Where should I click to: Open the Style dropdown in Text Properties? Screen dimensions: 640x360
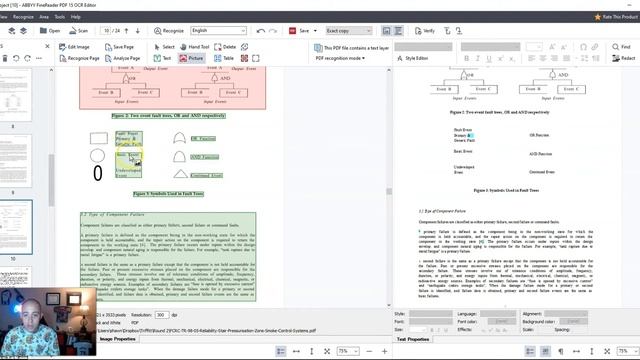431,313
